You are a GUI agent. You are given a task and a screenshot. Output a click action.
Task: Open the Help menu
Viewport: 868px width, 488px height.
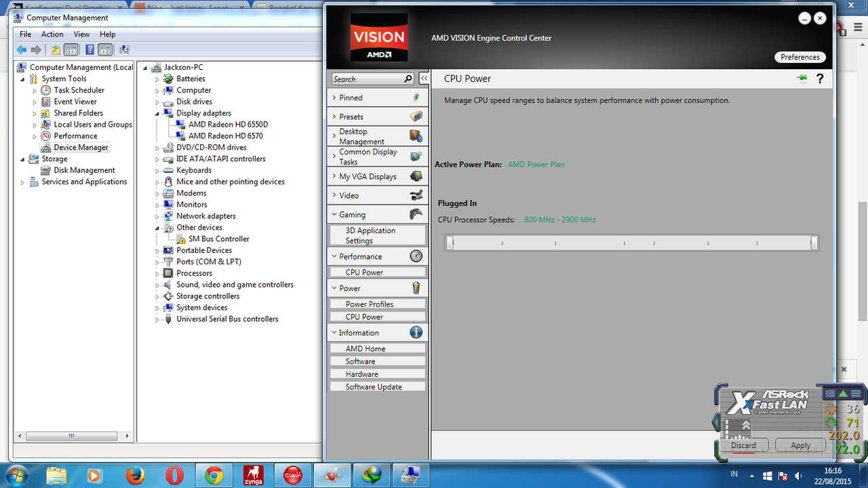pyautogui.click(x=108, y=34)
